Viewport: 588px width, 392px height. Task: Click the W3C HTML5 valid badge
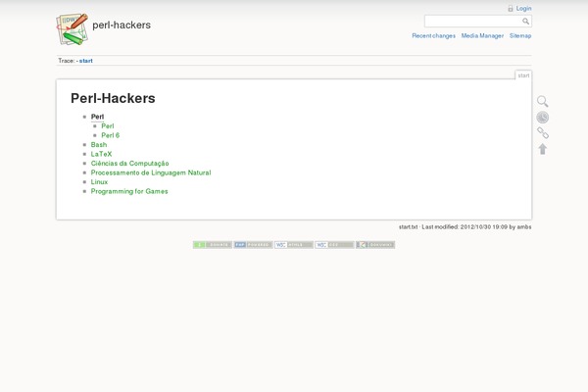pos(294,245)
